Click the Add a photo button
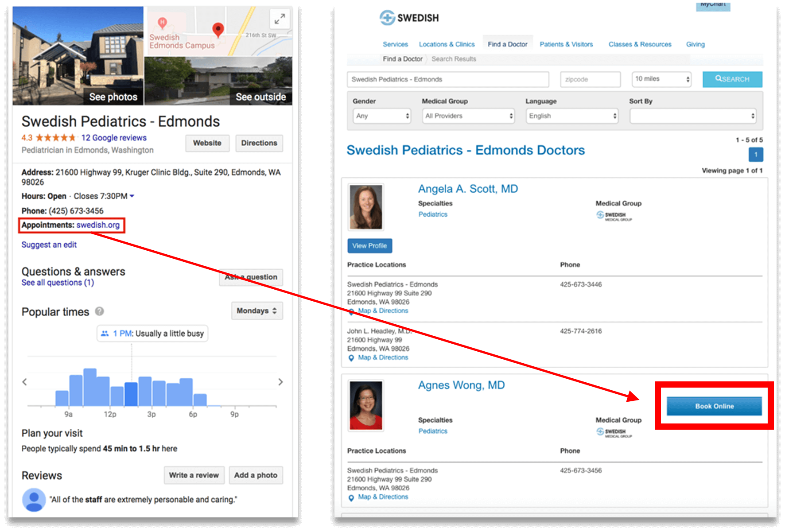The height and width of the screenshot is (532, 785). point(256,475)
